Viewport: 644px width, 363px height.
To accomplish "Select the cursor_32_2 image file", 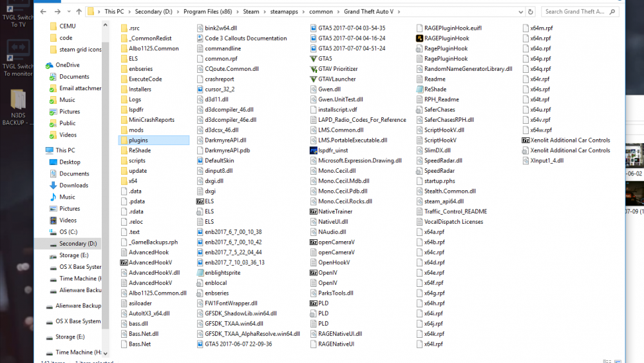I will (x=216, y=89).
